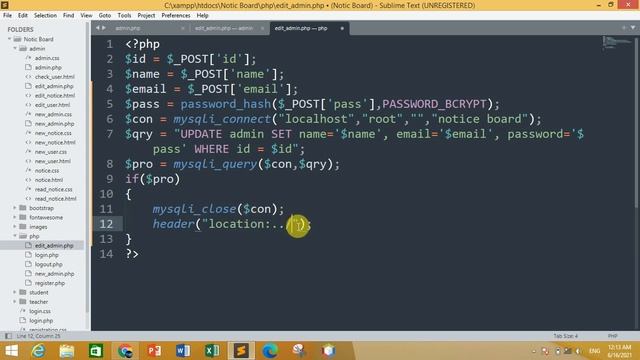Image resolution: width=640 pixels, height=360 pixels.
Task: Open register.php in the sidebar
Action: tap(50, 283)
